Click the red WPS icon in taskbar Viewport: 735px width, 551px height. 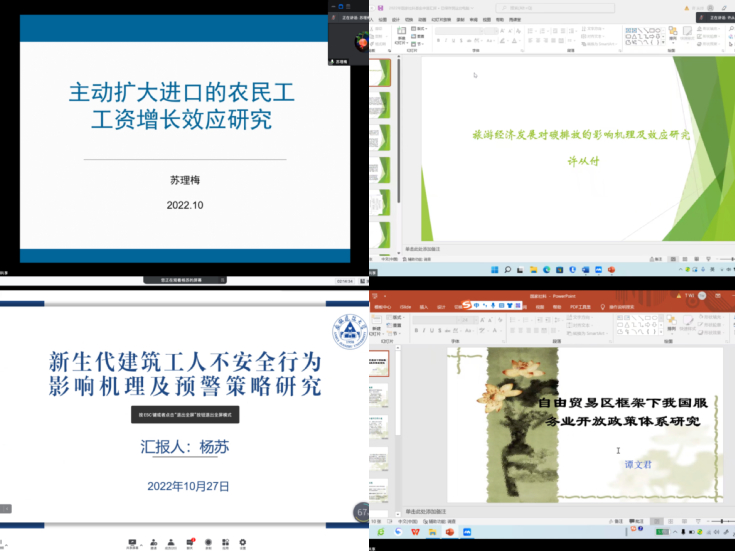point(416,533)
